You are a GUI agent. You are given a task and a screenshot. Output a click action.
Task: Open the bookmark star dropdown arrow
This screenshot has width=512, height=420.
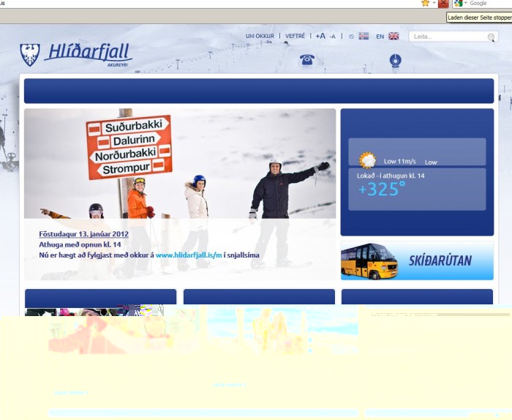coord(433,4)
